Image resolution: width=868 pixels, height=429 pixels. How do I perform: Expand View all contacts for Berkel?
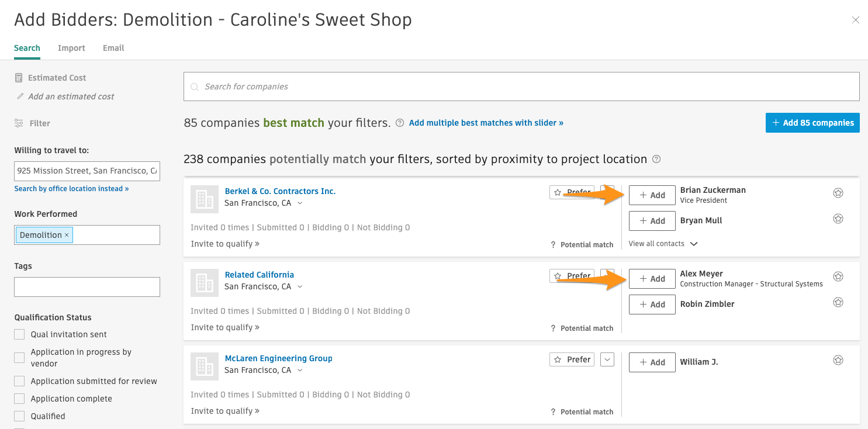coord(663,244)
